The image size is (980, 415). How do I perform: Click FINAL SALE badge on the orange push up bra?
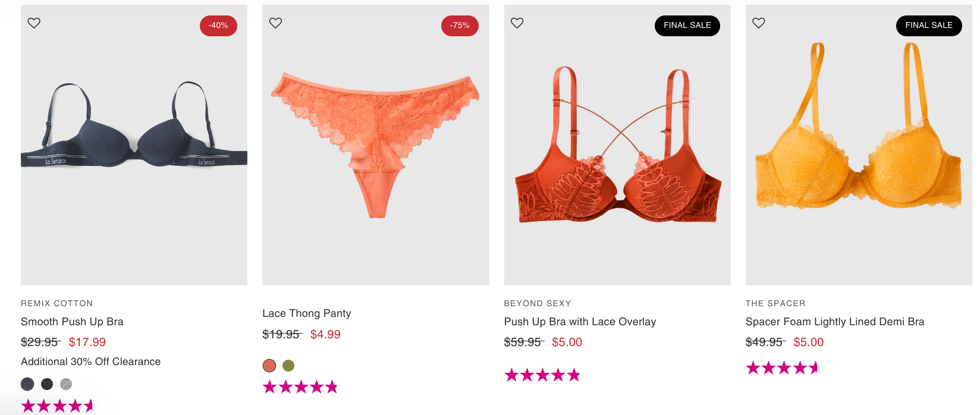pyautogui.click(x=687, y=26)
